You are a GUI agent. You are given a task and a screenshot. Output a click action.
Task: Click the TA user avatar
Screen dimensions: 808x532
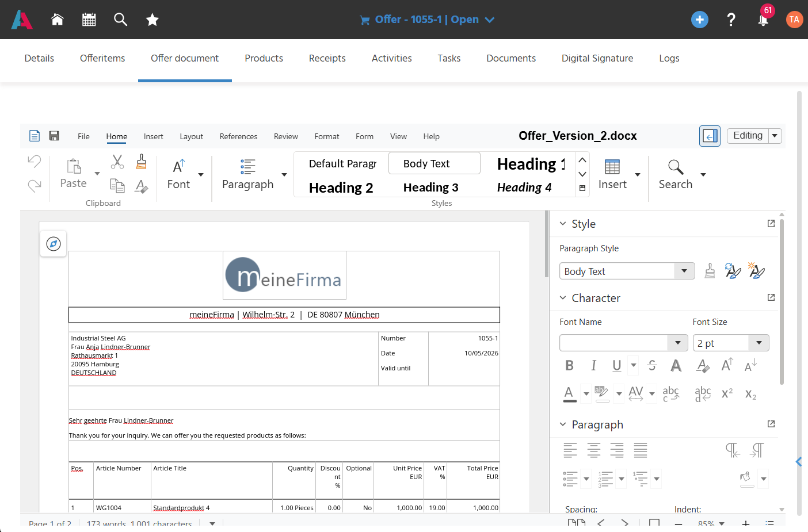click(794, 20)
